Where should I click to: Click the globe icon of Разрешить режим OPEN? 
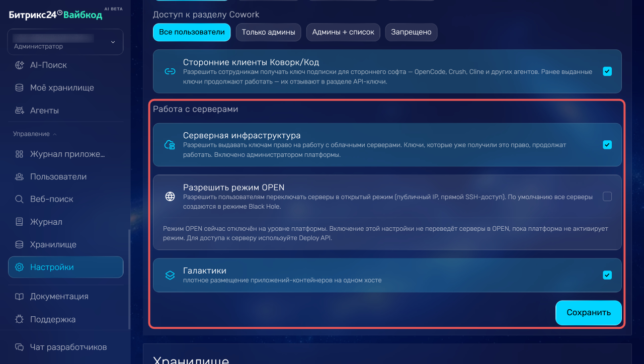click(170, 197)
